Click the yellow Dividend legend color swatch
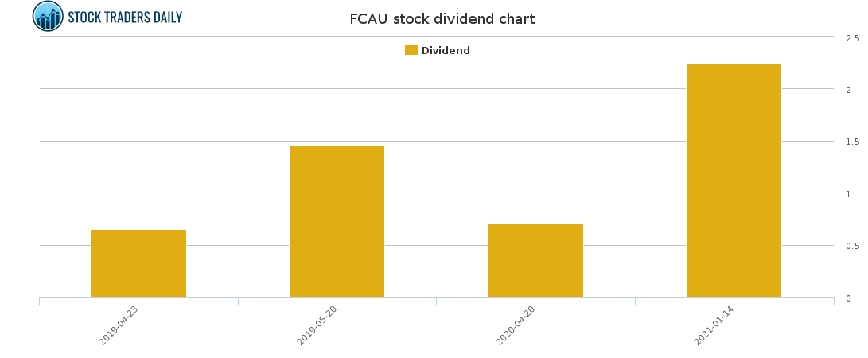 coord(411,50)
